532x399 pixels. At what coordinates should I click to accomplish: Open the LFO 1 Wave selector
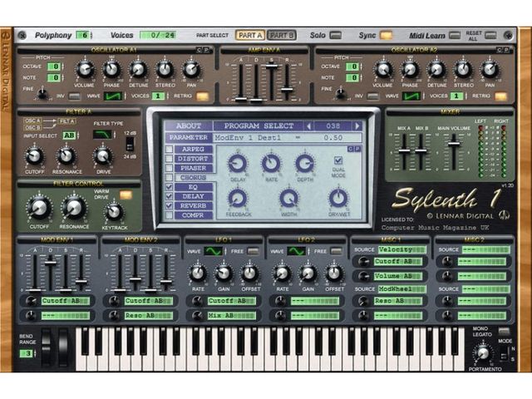point(213,251)
